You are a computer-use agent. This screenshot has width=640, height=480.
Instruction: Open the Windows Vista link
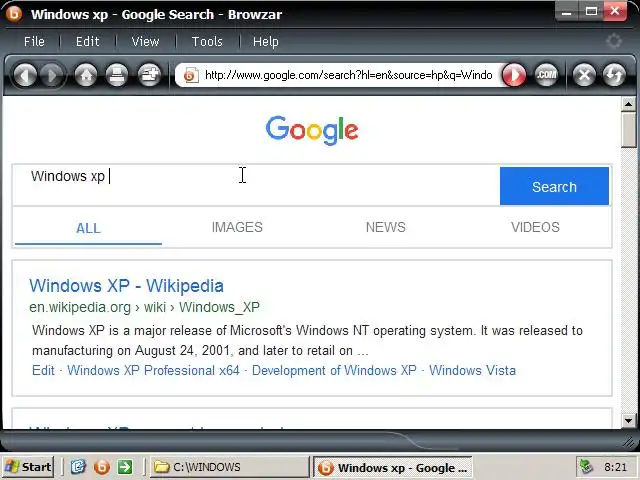click(472, 370)
